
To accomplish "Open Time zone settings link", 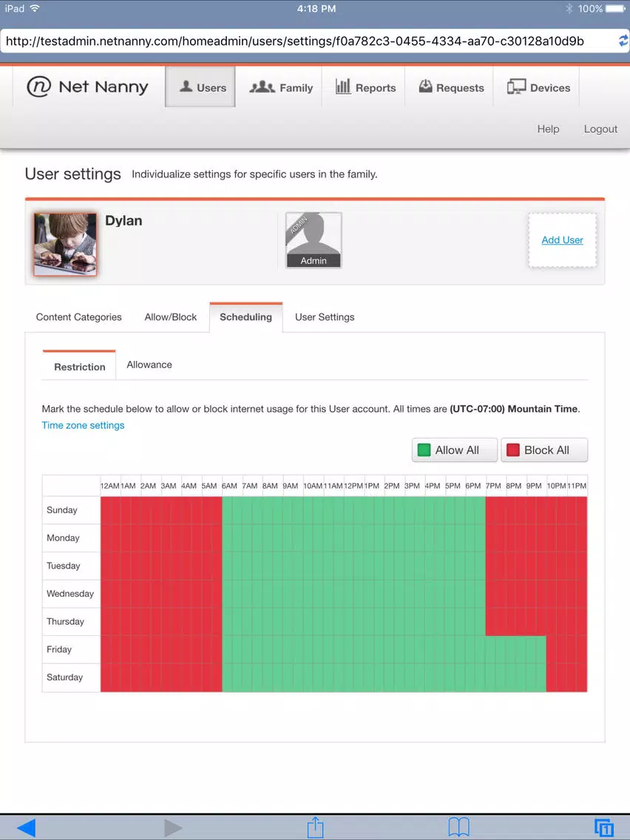I will 83,425.
